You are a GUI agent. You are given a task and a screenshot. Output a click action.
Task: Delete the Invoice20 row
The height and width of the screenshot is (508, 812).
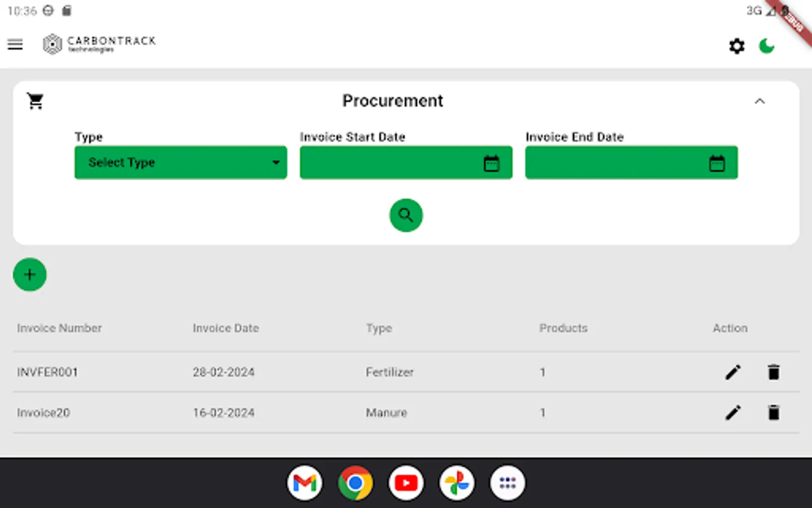point(774,413)
